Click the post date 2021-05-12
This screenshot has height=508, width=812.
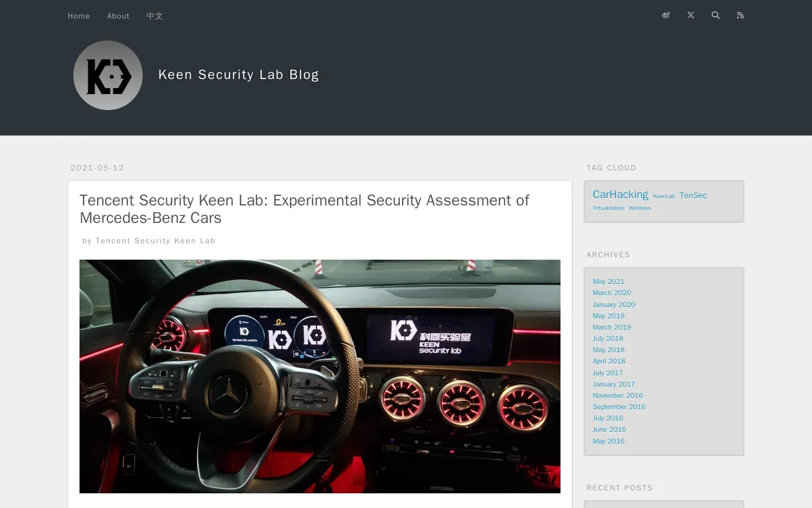[97, 168]
